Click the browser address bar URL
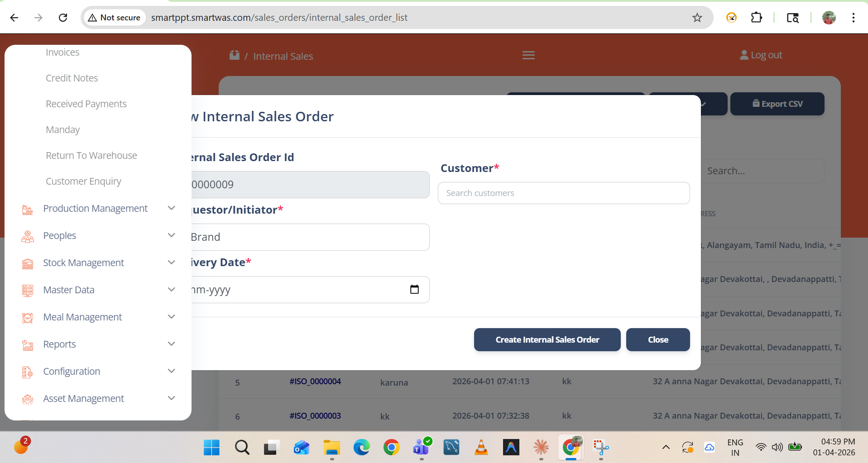The image size is (868, 463). 279,18
